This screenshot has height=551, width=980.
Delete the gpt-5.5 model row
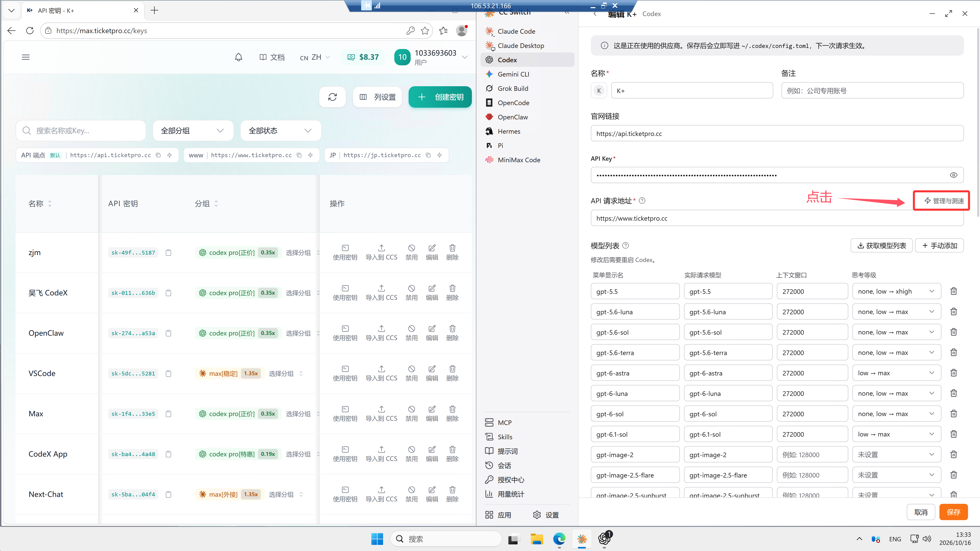[x=953, y=291]
